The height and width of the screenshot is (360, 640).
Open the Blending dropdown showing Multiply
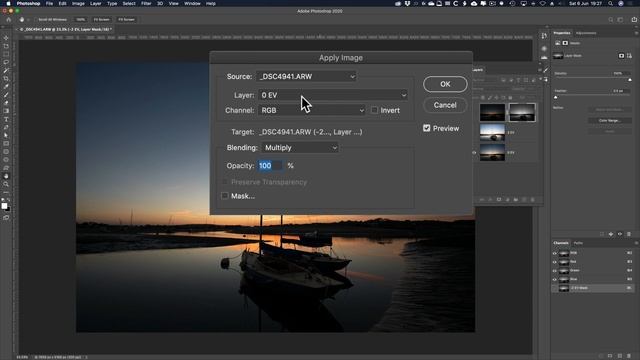coord(300,148)
